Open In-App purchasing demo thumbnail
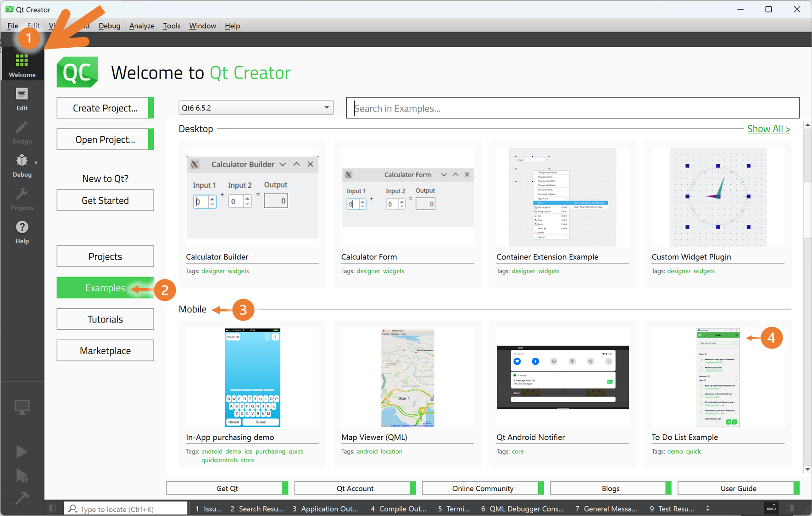 click(252, 377)
